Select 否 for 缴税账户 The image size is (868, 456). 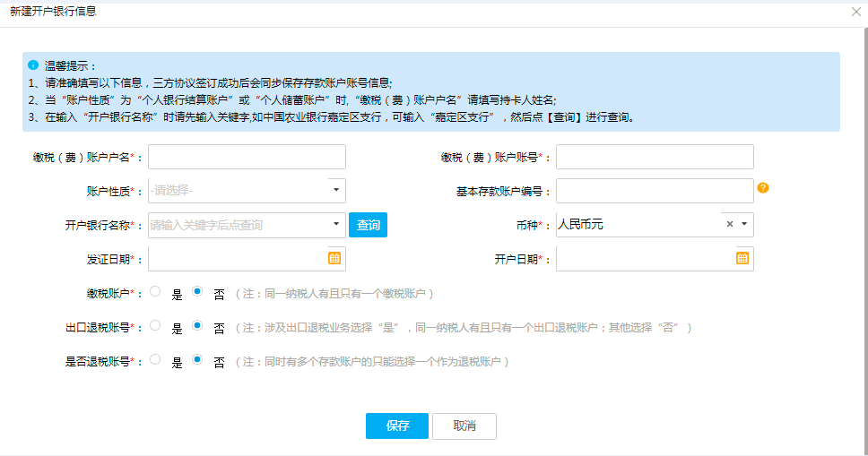tap(197, 291)
